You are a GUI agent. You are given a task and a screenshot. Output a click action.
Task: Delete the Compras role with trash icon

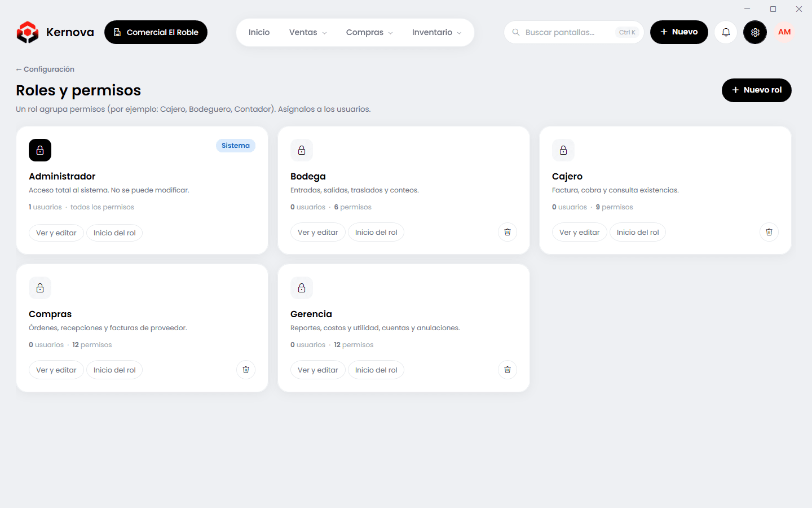pos(246,370)
